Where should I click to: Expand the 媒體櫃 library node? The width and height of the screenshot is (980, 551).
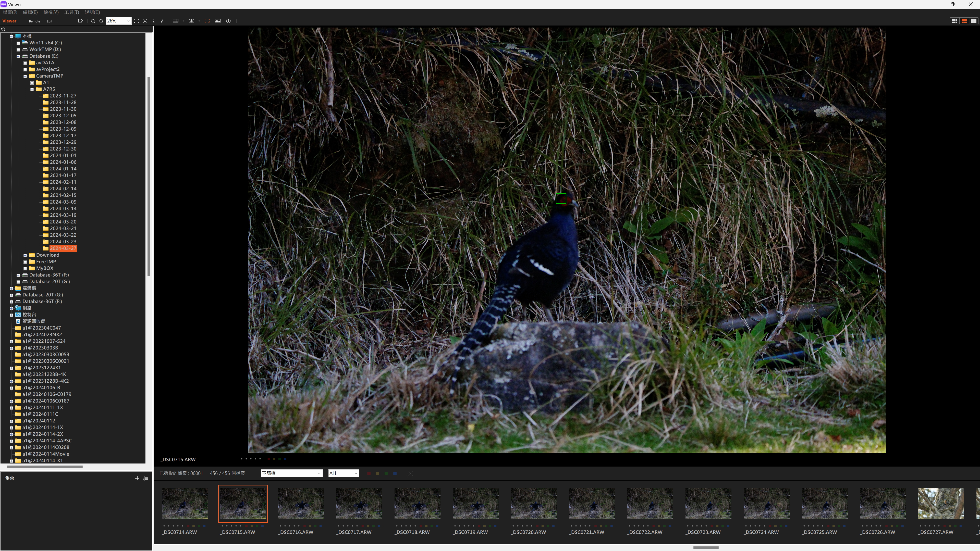tap(11, 288)
